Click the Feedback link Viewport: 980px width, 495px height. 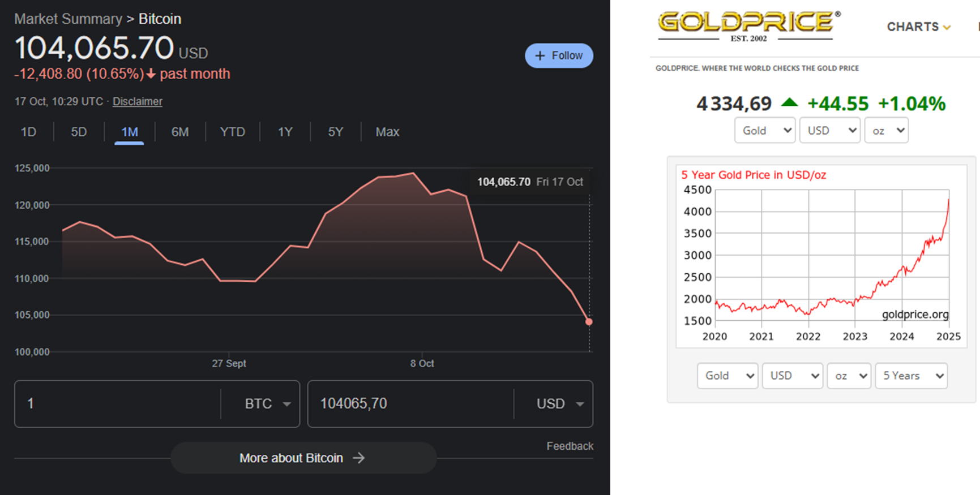(x=570, y=446)
